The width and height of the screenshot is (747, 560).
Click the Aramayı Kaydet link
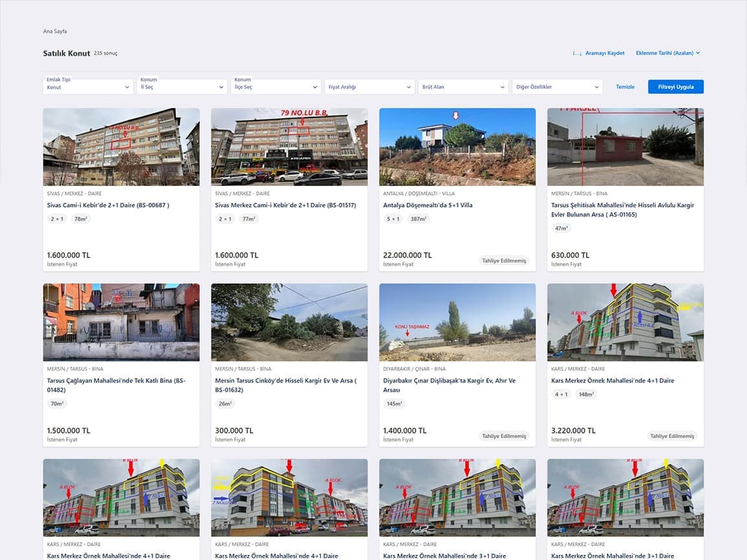click(604, 53)
